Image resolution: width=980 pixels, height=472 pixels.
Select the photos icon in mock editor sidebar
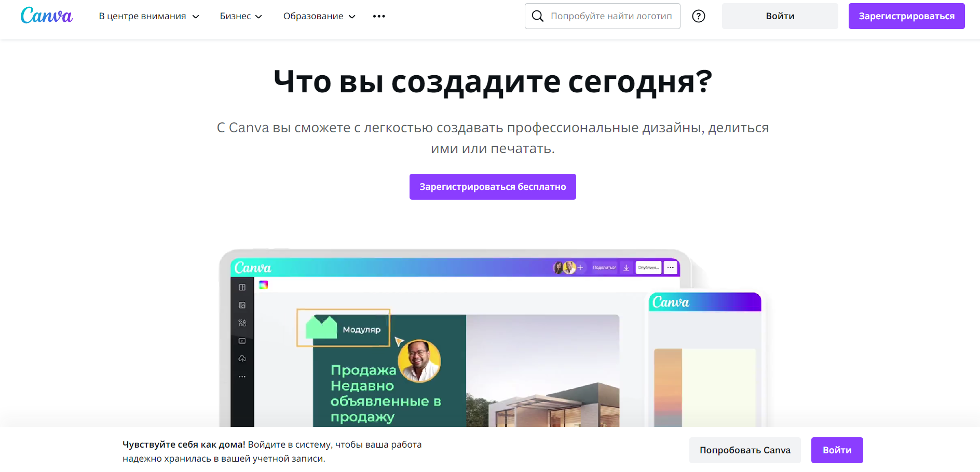[242, 306]
